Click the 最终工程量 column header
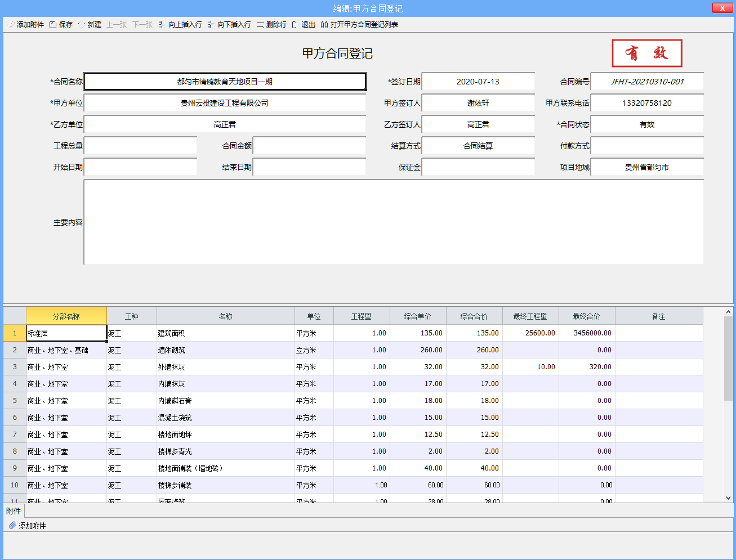 tap(530, 316)
